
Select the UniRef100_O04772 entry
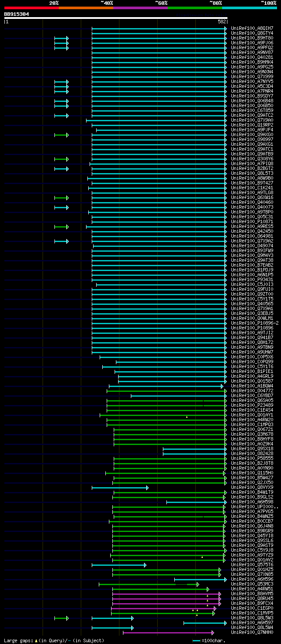(x=252, y=391)
